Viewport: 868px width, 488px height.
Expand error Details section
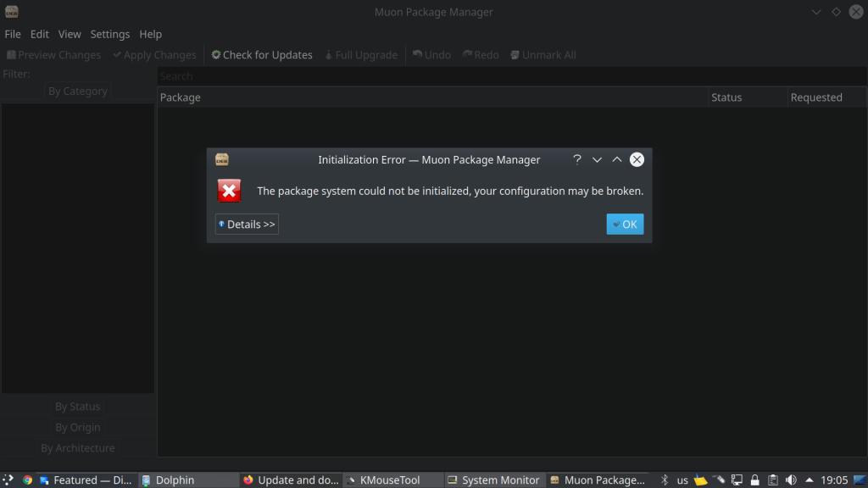point(247,225)
